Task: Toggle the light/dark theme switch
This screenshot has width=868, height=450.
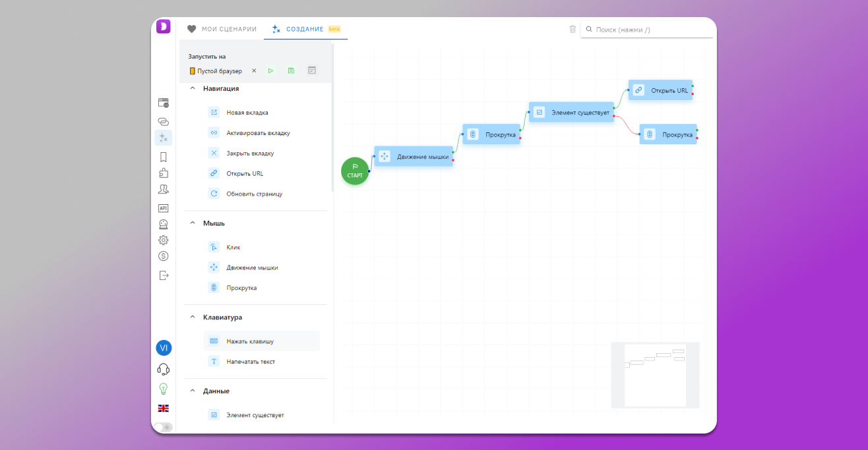Action: coord(163,427)
